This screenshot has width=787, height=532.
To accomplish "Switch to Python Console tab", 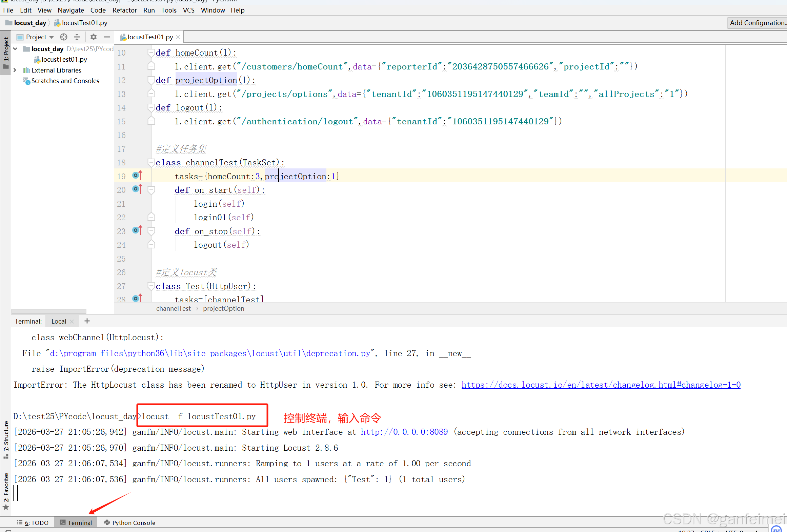I will (130, 523).
